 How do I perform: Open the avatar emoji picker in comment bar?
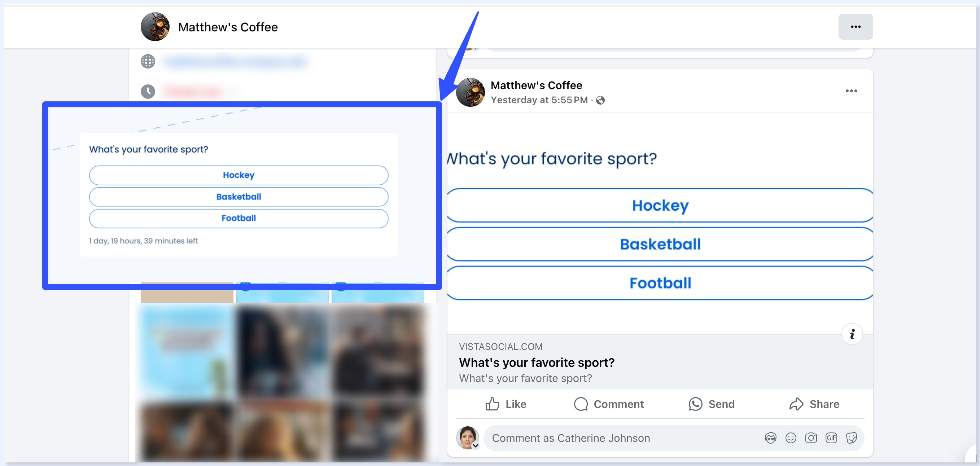[x=771, y=438]
